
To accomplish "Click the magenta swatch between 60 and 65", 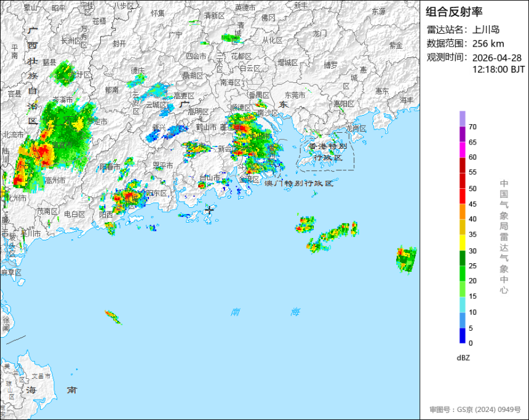I will coord(462,149).
